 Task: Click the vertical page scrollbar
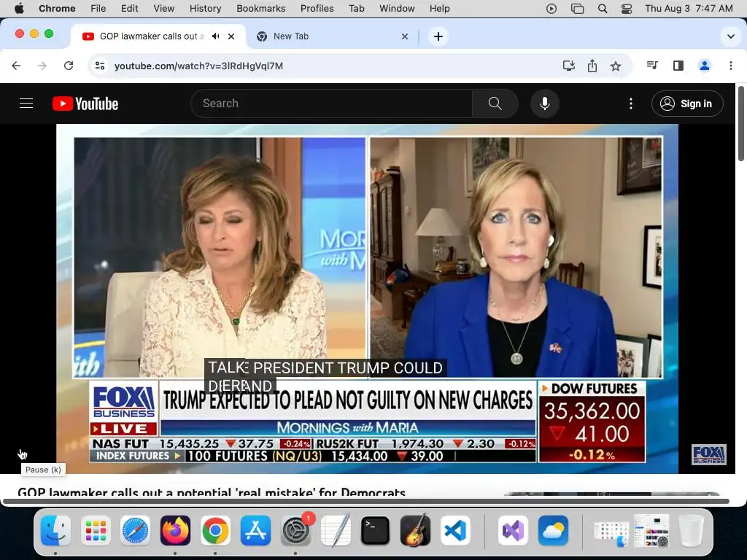click(x=741, y=124)
